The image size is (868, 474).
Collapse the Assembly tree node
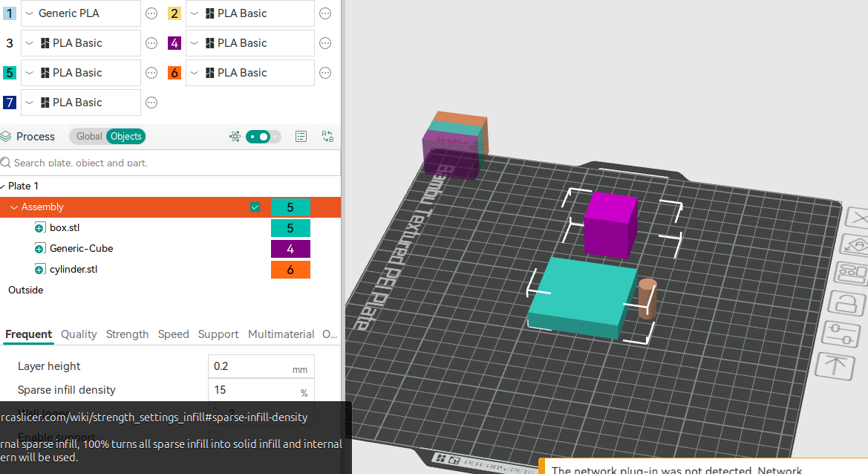coord(14,207)
